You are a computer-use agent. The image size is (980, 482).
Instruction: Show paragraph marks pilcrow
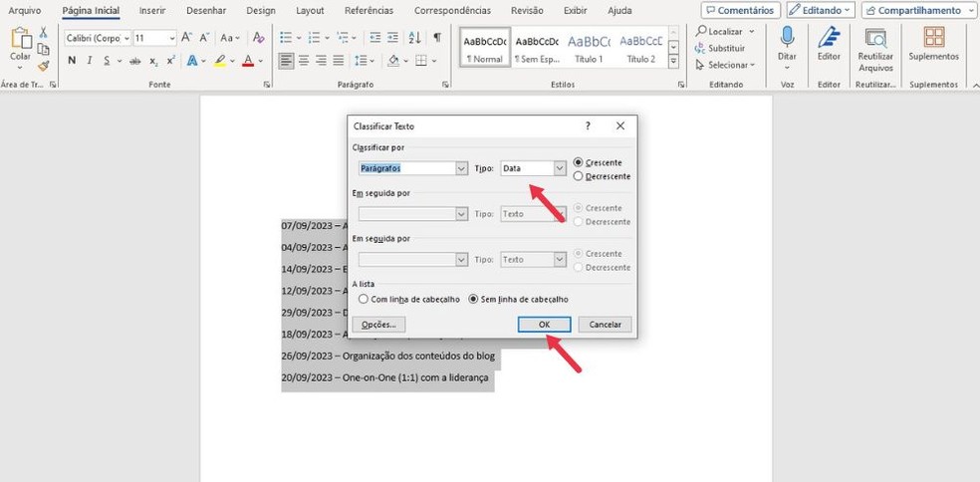point(437,38)
